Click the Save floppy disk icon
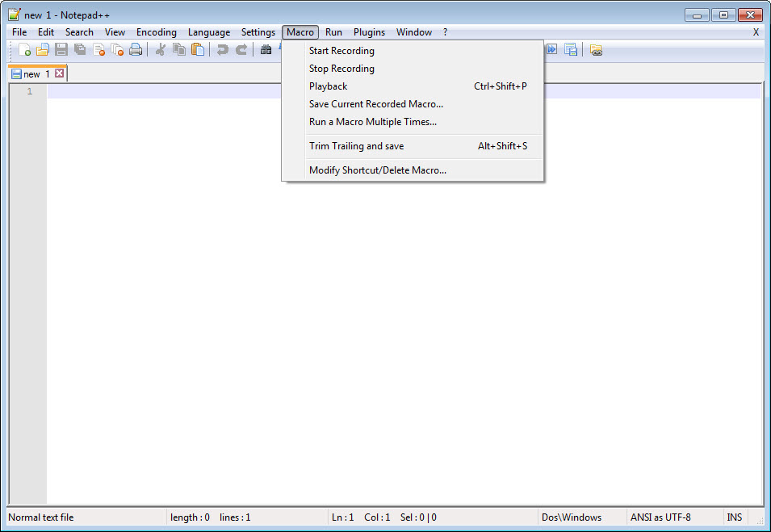The width and height of the screenshot is (771, 532). click(61, 50)
